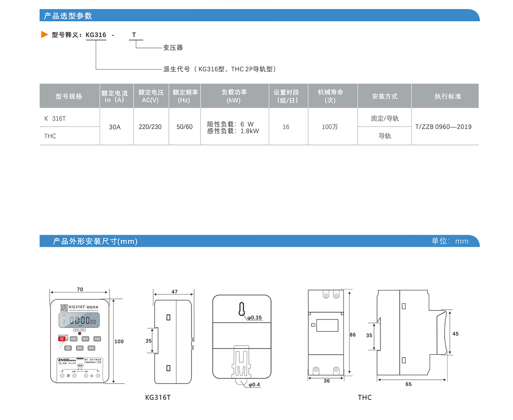
Task: Click the 30A rating badge on the timer
Action: pos(80,366)
